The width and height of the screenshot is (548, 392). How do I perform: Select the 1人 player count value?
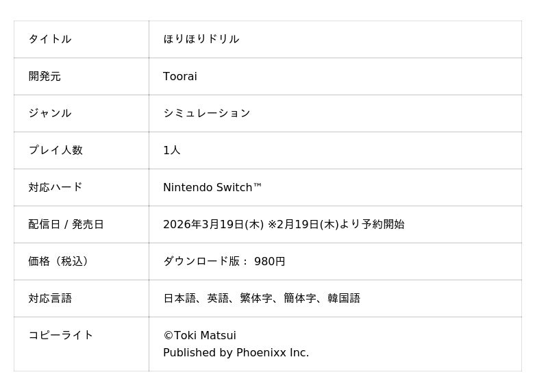(171, 150)
